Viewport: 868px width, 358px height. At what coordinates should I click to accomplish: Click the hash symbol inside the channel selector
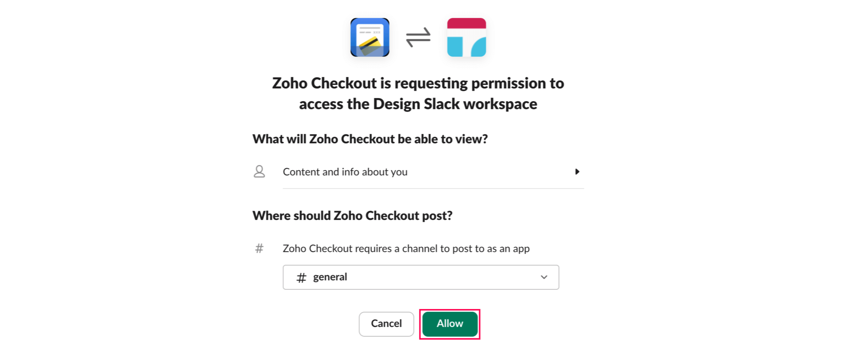click(302, 277)
